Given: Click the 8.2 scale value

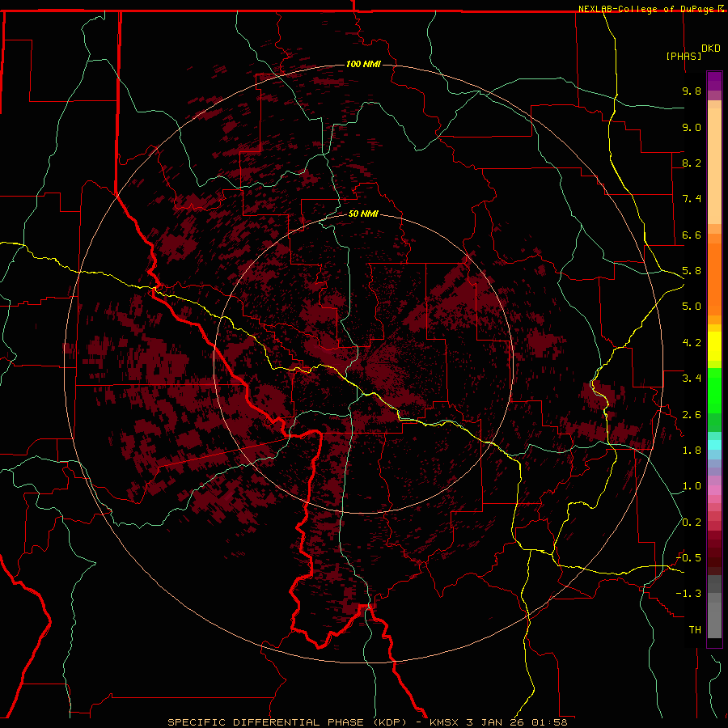Looking at the screenshot, I should [692, 163].
